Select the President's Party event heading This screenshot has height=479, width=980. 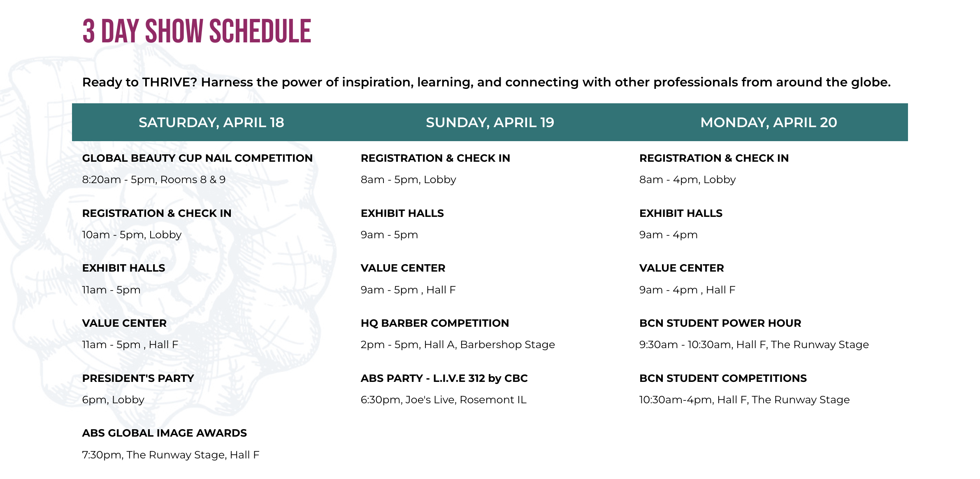pyautogui.click(x=138, y=378)
